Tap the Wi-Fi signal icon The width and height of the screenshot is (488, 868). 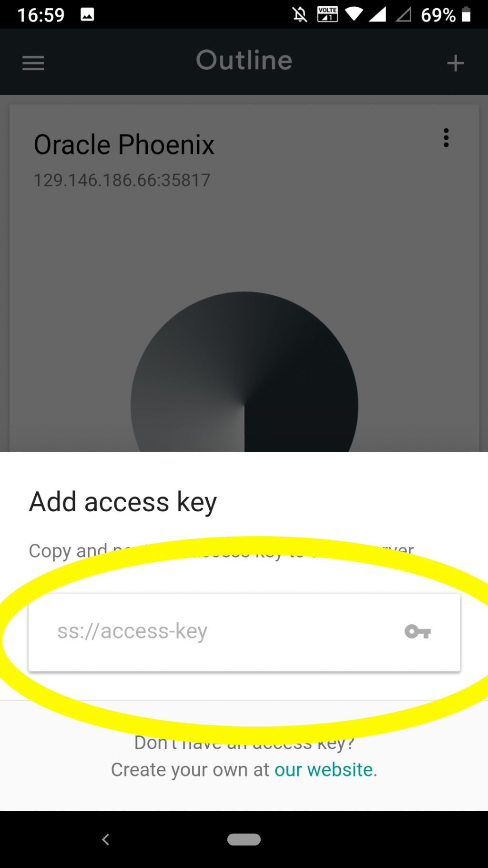tap(354, 14)
